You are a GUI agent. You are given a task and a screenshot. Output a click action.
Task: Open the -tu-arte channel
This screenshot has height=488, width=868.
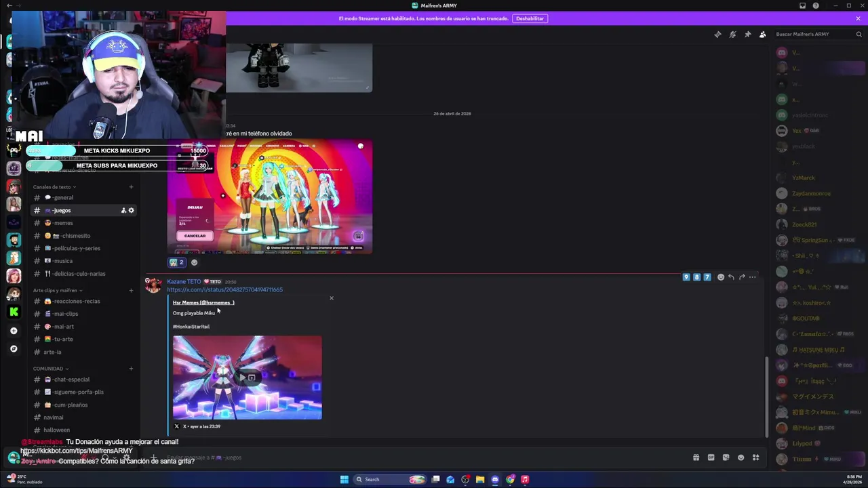[x=85, y=339]
